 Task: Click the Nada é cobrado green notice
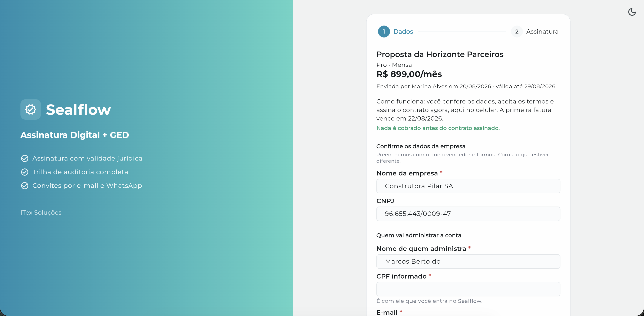pos(438,128)
